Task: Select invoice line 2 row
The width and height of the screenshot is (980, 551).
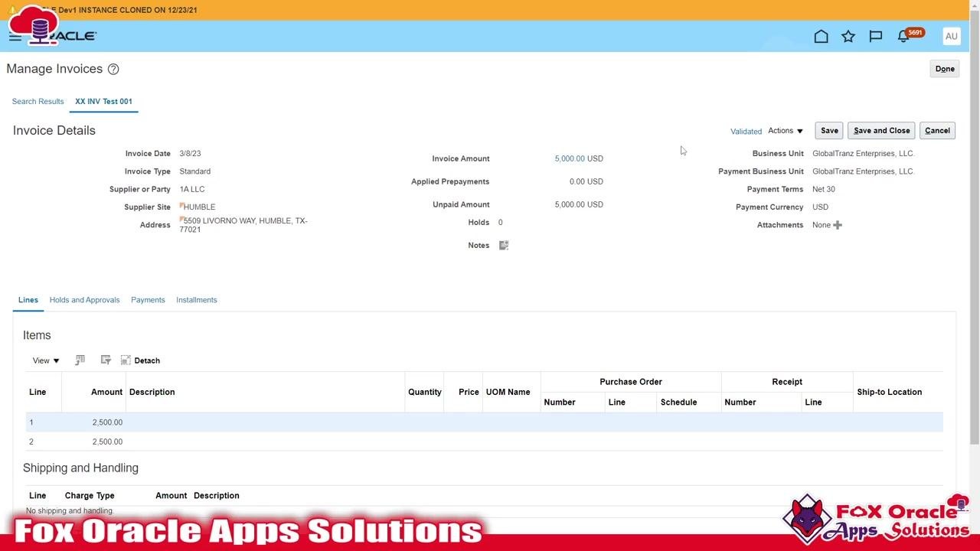Action: (x=484, y=442)
